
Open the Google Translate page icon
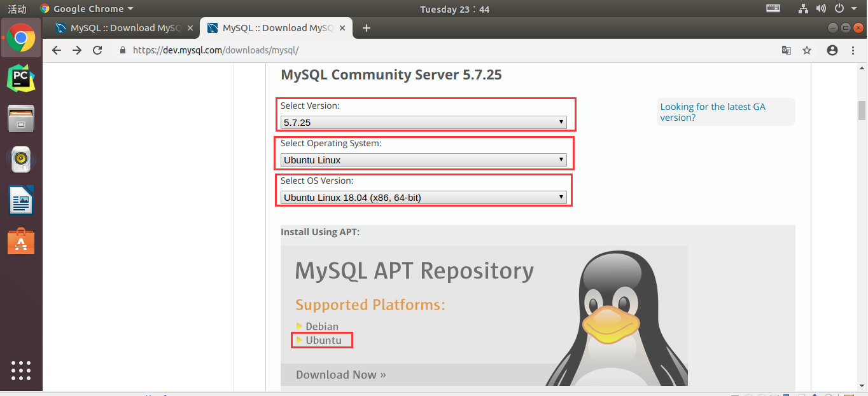coord(787,50)
